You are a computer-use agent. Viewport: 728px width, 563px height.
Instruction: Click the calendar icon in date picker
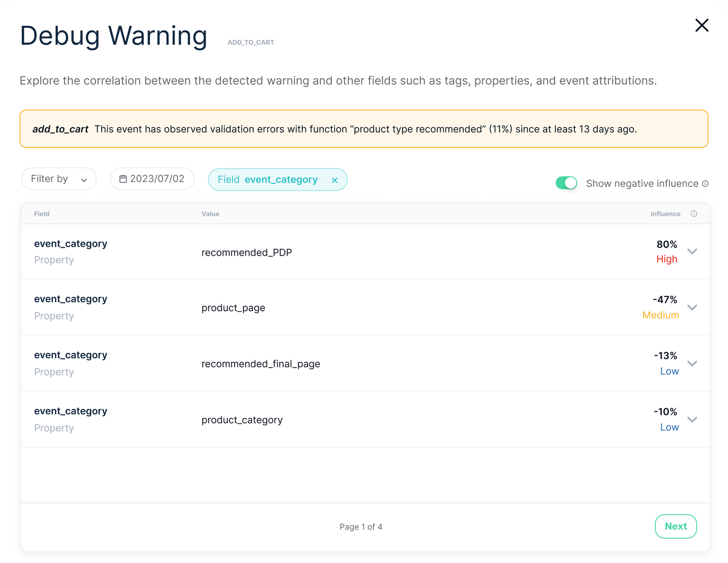[123, 179]
